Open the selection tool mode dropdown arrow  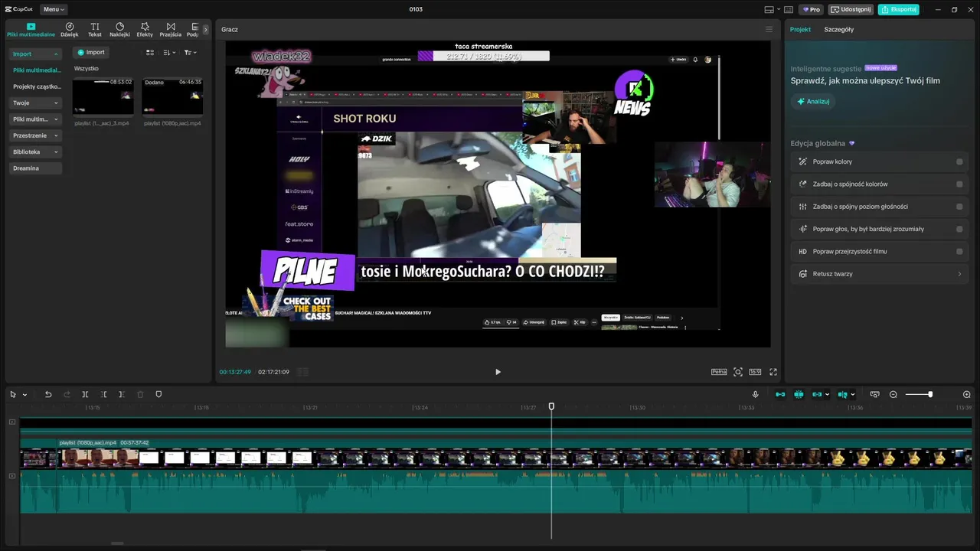coord(24,395)
